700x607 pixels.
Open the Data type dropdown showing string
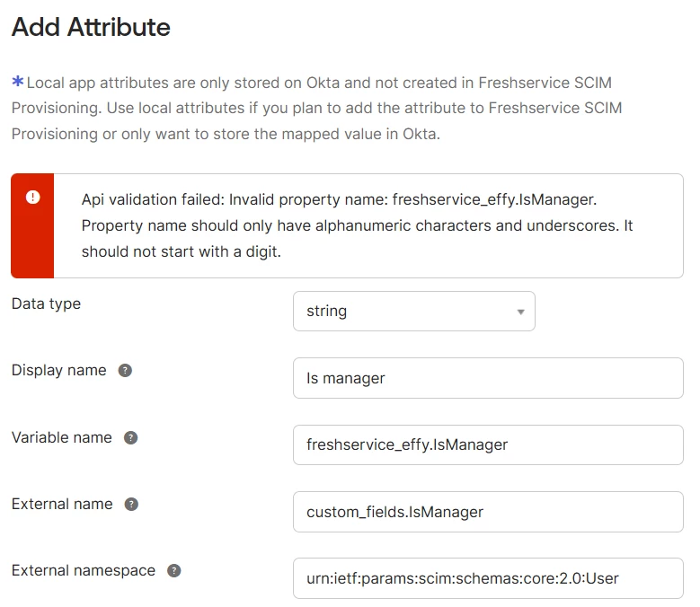[414, 311]
